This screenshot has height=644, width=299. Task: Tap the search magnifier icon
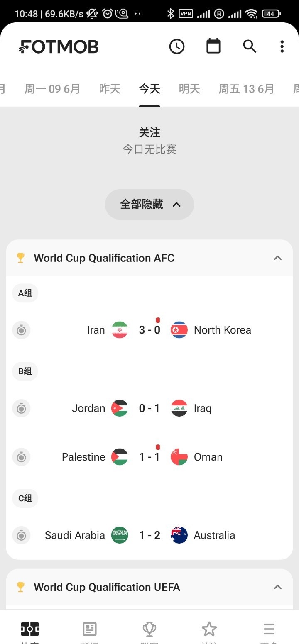pos(250,46)
